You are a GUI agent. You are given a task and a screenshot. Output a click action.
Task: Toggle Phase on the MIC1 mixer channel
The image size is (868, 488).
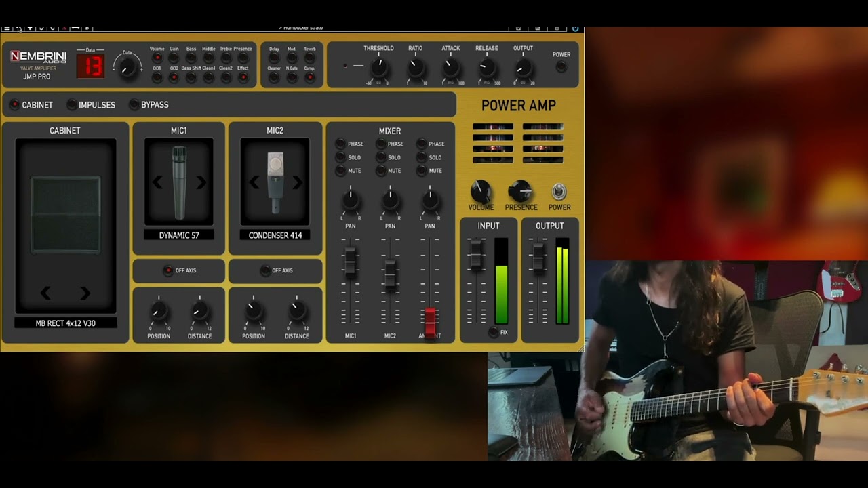point(340,144)
